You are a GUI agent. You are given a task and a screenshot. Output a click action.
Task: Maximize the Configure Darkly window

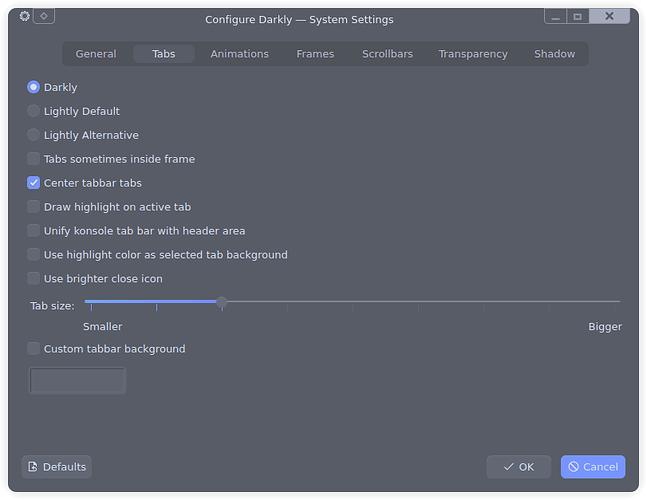coord(578,16)
